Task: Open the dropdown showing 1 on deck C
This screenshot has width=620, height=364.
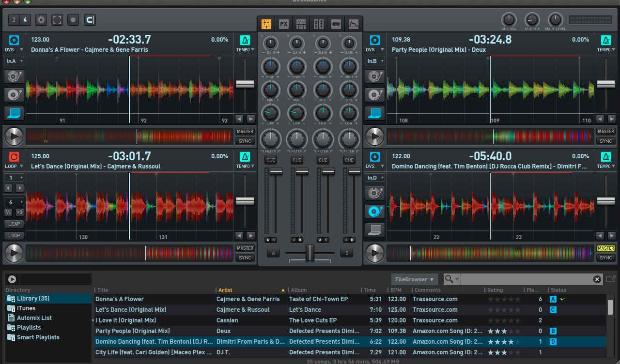Action: 14,178
